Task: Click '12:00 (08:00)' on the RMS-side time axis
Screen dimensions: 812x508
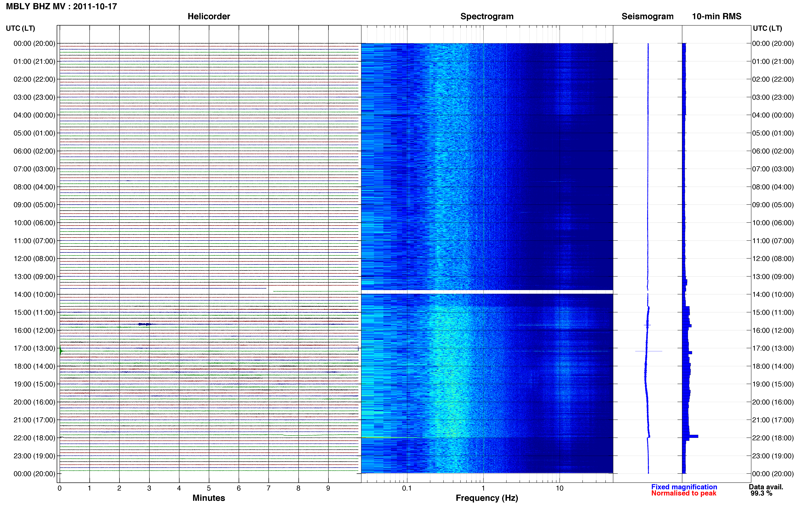Action: 773,259
